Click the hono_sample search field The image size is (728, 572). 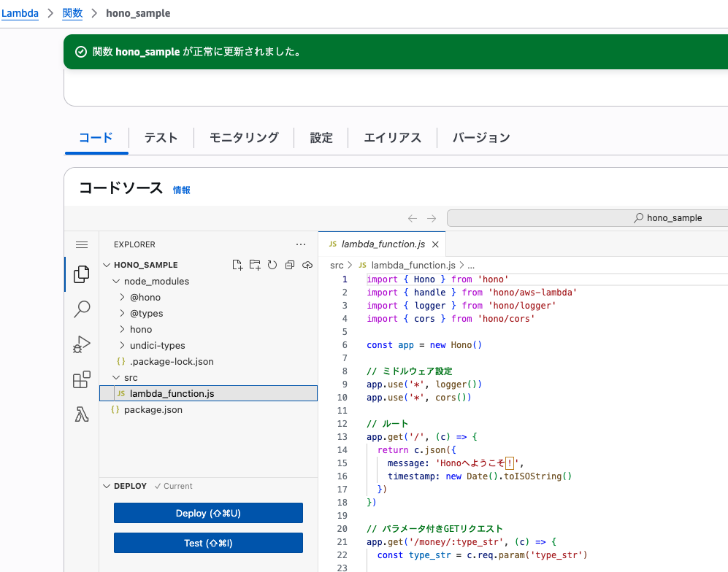[x=587, y=218]
